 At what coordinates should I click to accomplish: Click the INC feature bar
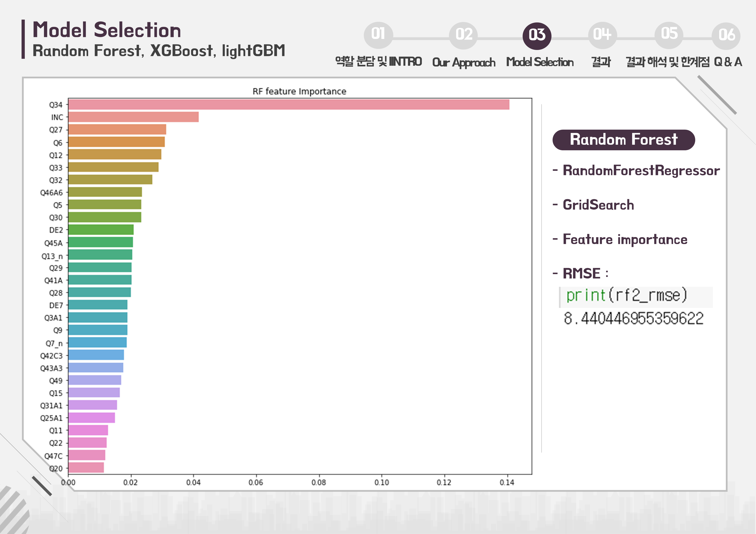click(133, 117)
